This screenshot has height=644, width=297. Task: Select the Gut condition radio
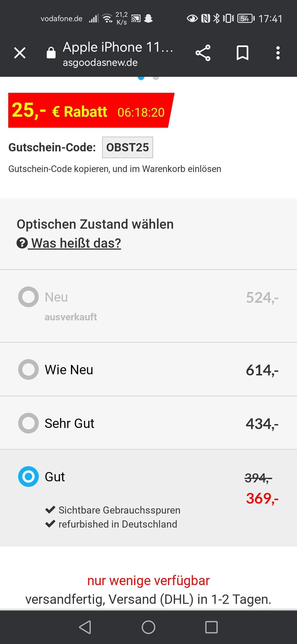pyautogui.click(x=28, y=476)
